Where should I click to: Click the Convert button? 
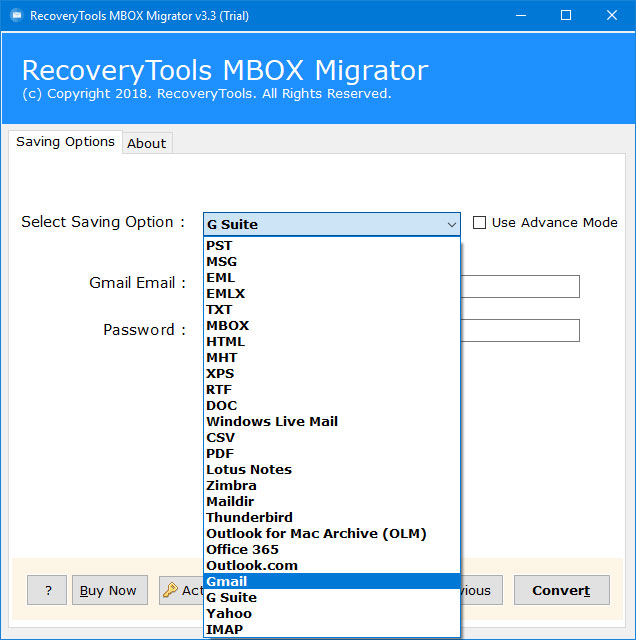(x=561, y=590)
